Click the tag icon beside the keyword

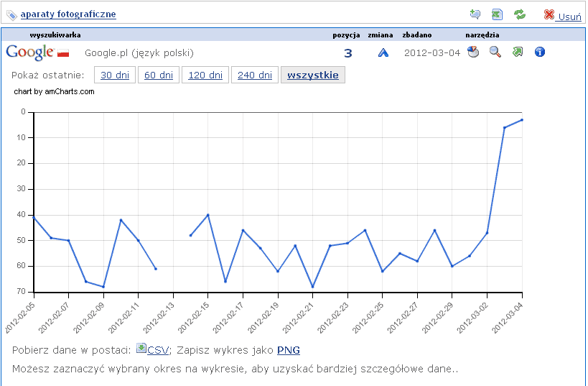(x=11, y=15)
